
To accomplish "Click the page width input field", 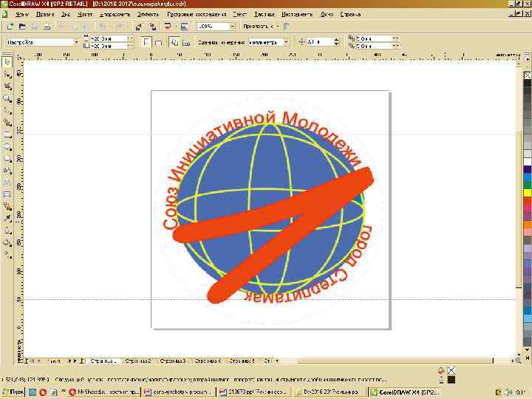I will coord(109,38).
